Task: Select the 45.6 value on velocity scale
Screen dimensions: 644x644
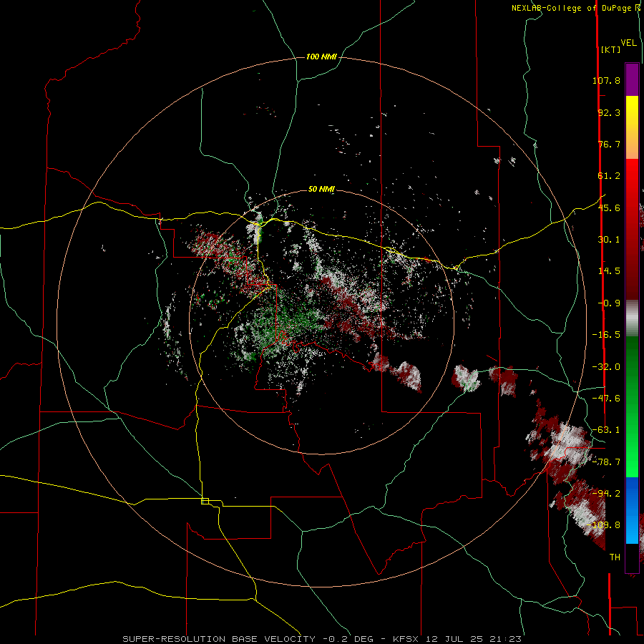Action: click(x=609, y=208)
